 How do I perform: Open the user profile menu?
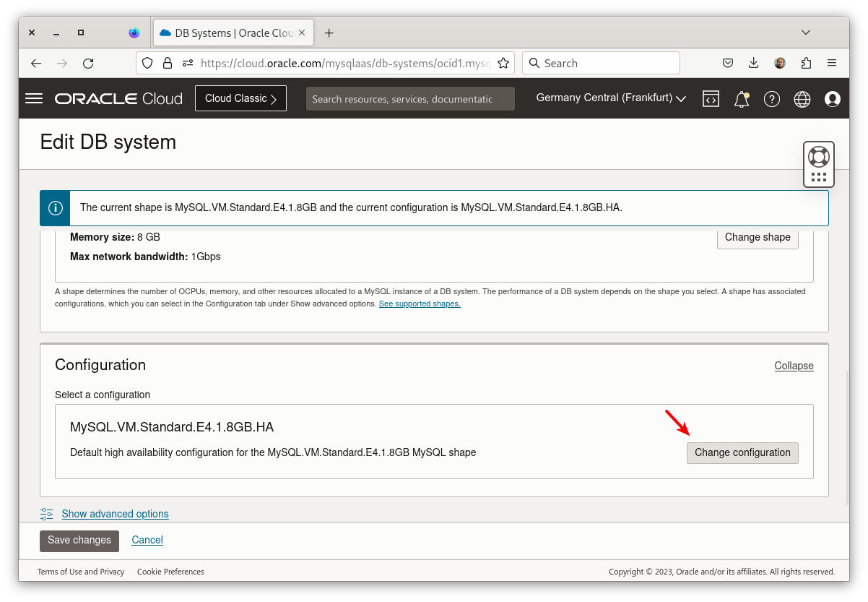pos(832,99)
